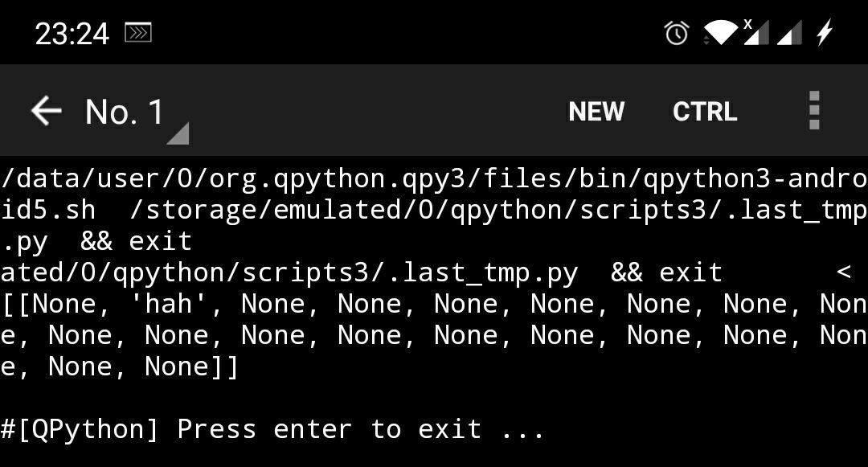Tap the cellular signal icon marked x
The image size is (868, 467).
[755, 33]
